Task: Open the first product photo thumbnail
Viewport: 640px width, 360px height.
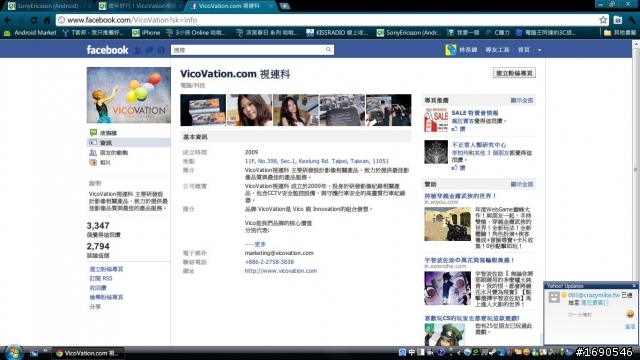Action: pos(203,110)
